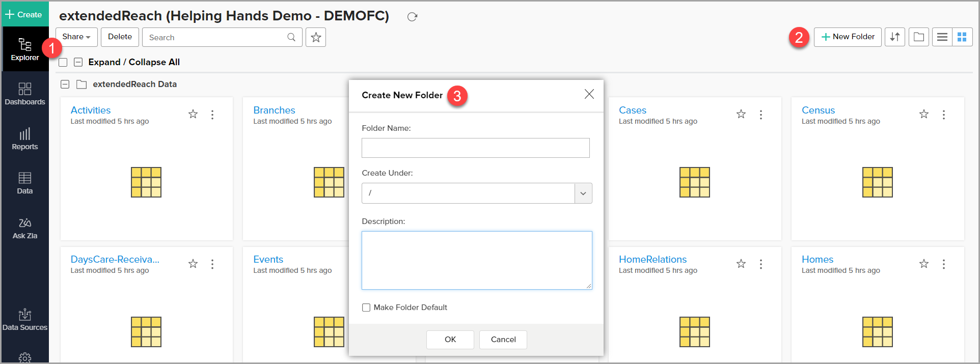Open the Share dropdown menu

point(76,37)
